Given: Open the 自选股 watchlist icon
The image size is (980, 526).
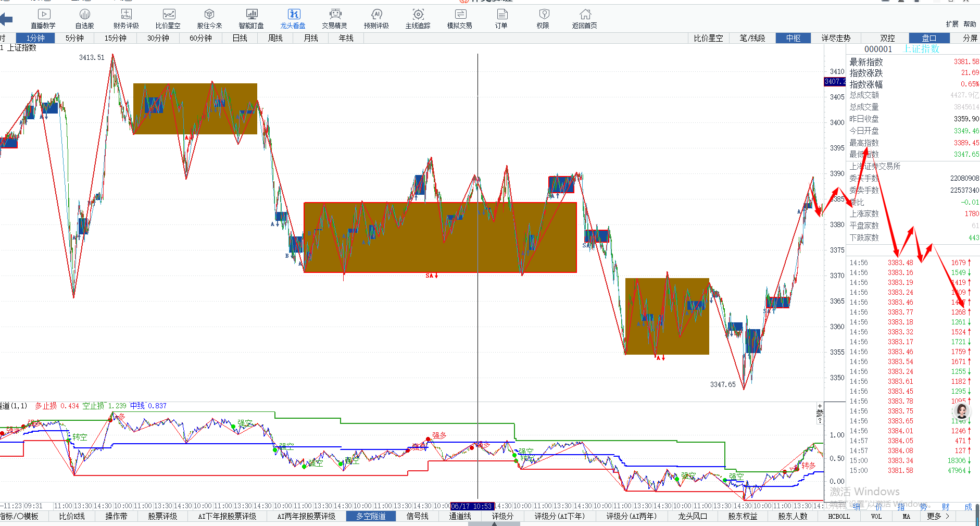Looking at the screenshot, I should pos(84,18).
